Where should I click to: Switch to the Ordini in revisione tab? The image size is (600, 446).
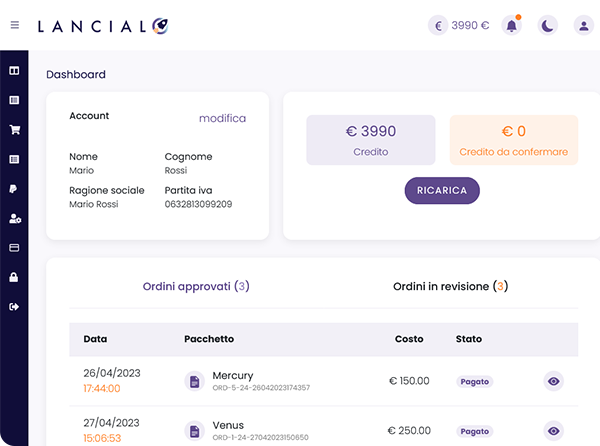coord(450,286)
